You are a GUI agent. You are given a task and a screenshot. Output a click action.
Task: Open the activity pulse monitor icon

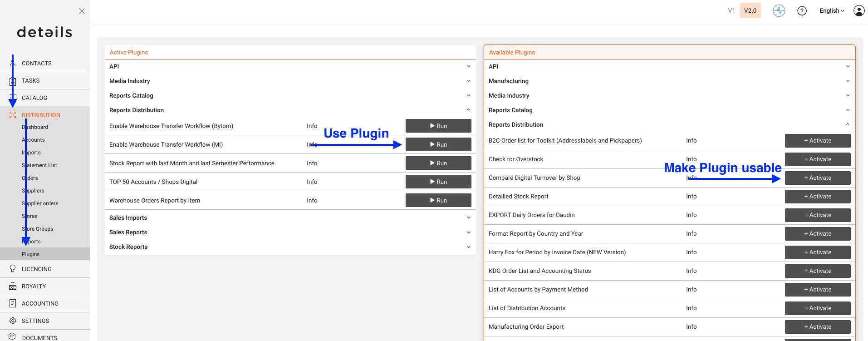[x=779, y=10]
